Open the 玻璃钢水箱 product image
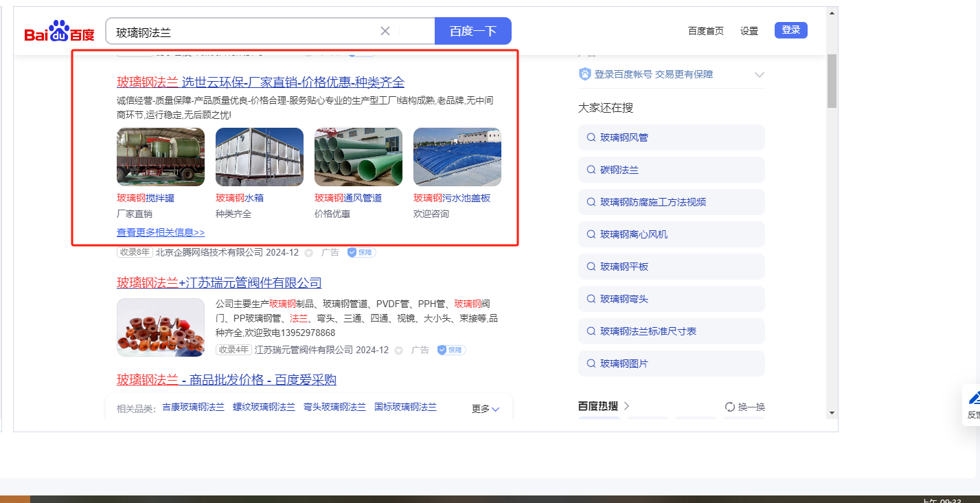Image resolution: width=980 pixels, height=503 pixels. (x=260, y=157)
